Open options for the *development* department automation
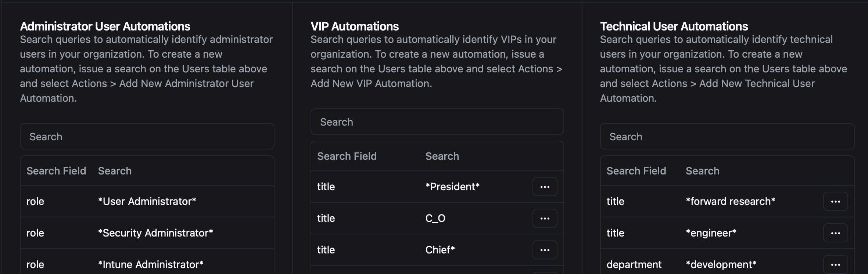The image size is (868, 274). click(x=836, y=264)
